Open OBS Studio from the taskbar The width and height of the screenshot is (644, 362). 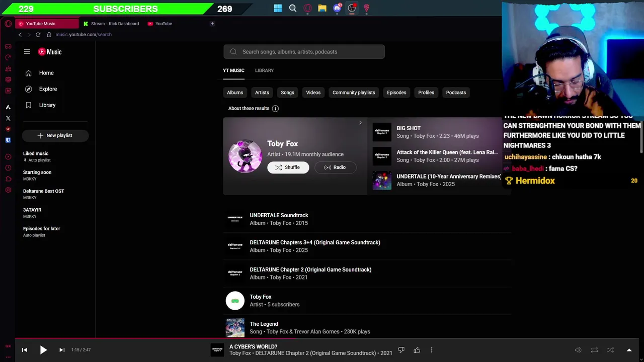click(352, 8)
